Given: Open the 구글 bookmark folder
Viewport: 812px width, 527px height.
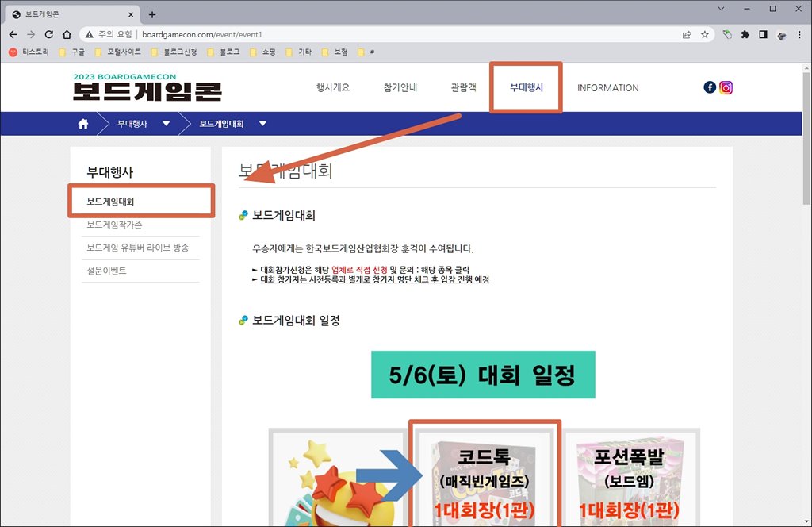Looking at the screenshot, I should tap(72, 52).
